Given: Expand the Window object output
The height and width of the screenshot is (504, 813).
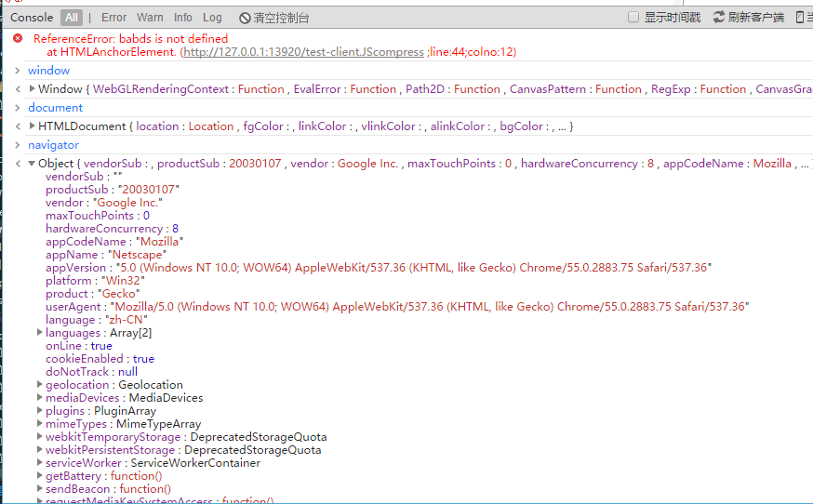Looking at the screenshot, I should (x=33, y=88).
